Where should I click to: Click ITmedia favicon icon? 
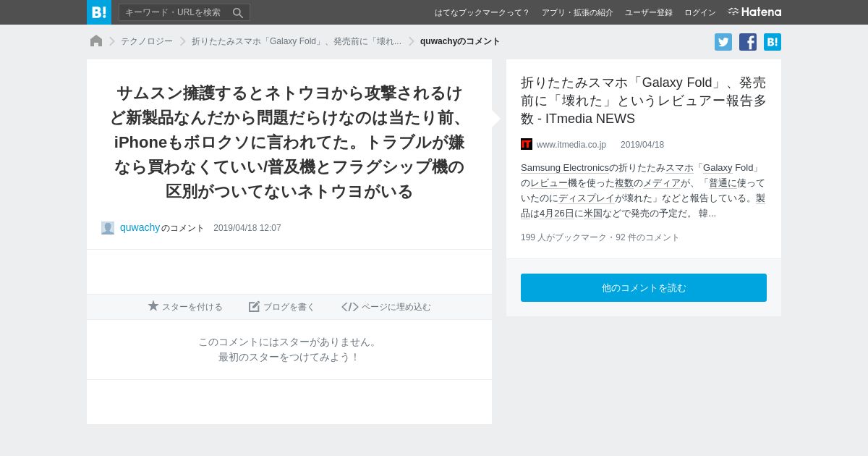527,144
